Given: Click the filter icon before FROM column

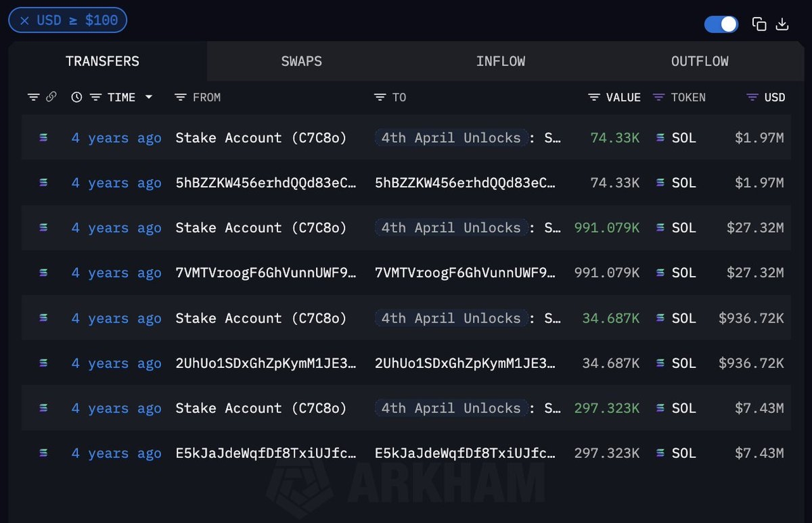Looking at the screenshot, I should (x=180, y=97).
